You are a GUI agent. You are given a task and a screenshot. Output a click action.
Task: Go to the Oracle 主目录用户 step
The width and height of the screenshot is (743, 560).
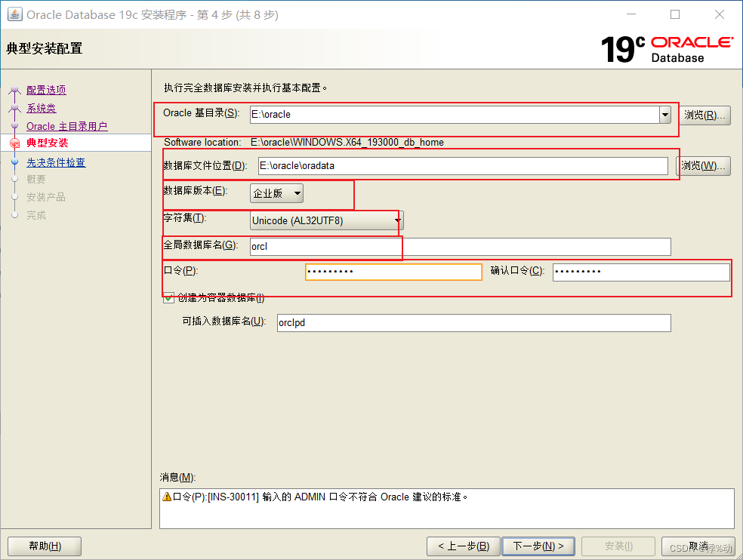tap(66, 127)
